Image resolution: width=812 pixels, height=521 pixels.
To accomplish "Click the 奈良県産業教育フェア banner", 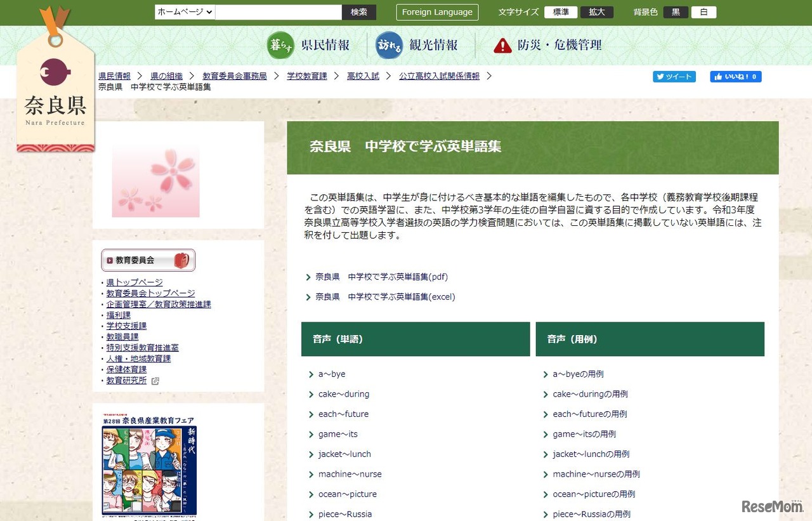I will tap(150, 470).
